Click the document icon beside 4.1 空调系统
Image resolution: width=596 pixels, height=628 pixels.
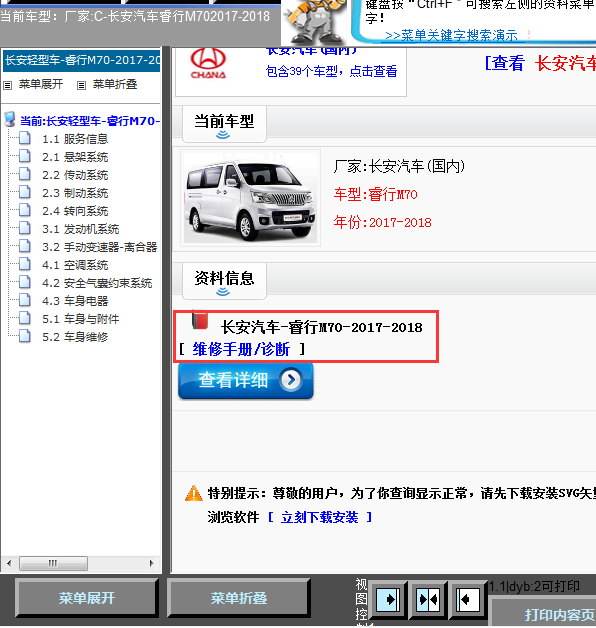(x=25, y=264)
